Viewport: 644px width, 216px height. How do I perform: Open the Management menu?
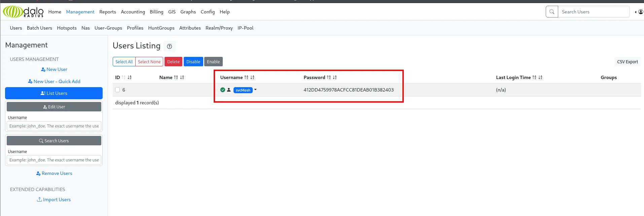click(80, 12)
